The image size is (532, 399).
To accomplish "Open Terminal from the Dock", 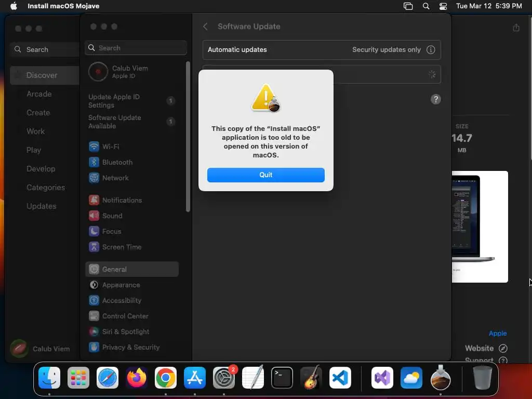I will [282, 378].
